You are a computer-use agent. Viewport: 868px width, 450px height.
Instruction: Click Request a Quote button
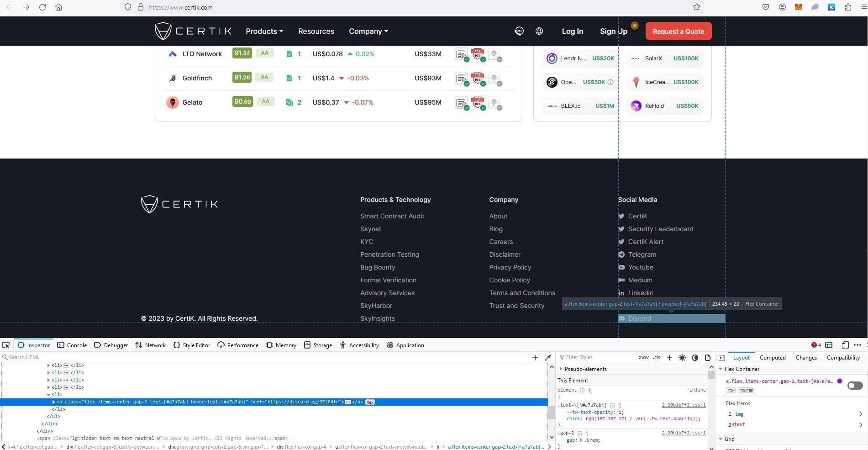click(x=678, y=31)
